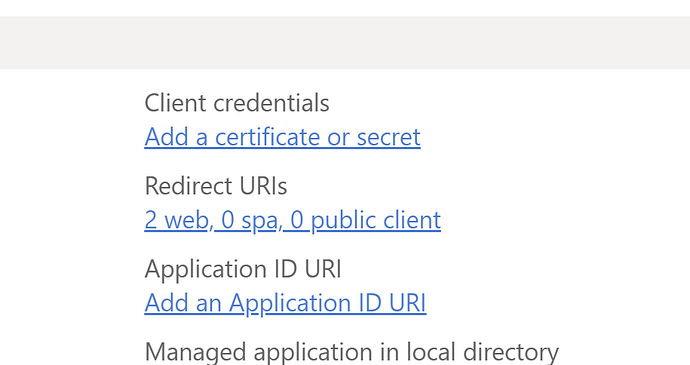The width and height of the screenshot is (690, 365).
Task: Click the 'Add an Application ID URI' link
Action: click(x=285, y=303)
